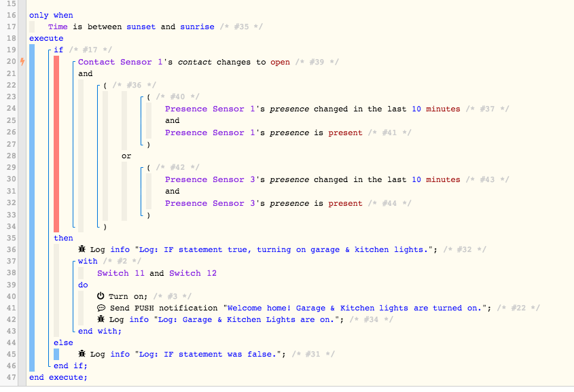574x392 pixels.
Task: Click the 'with' statement header #2
Action: (x=88, y=261)
